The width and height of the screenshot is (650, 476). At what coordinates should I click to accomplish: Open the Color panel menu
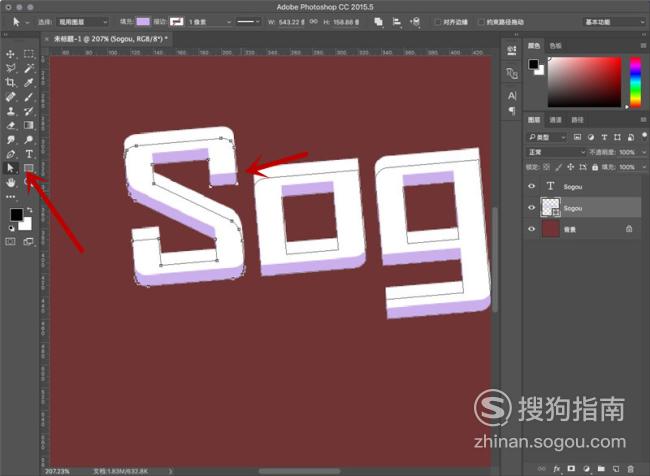click(643, 46)
